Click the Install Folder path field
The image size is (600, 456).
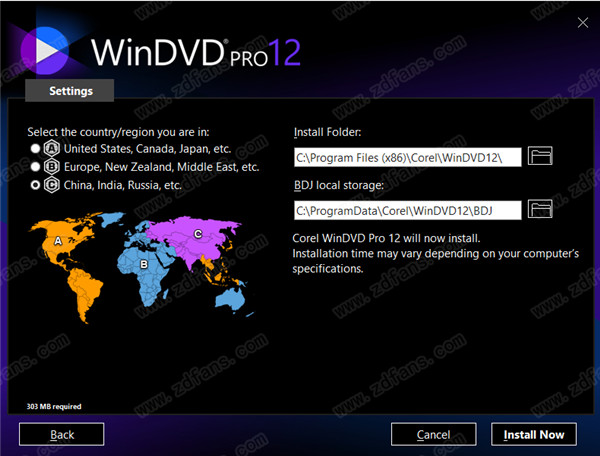tap(408, 157)
